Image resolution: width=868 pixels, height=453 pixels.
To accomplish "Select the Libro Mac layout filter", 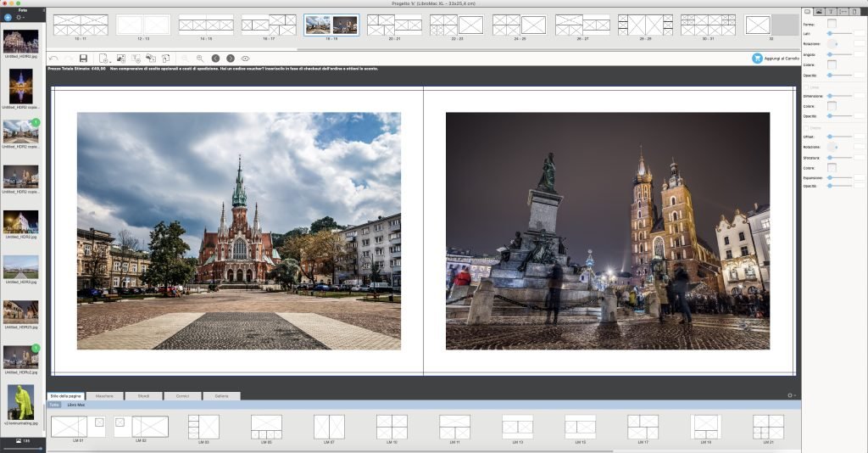I will point(75,405).
